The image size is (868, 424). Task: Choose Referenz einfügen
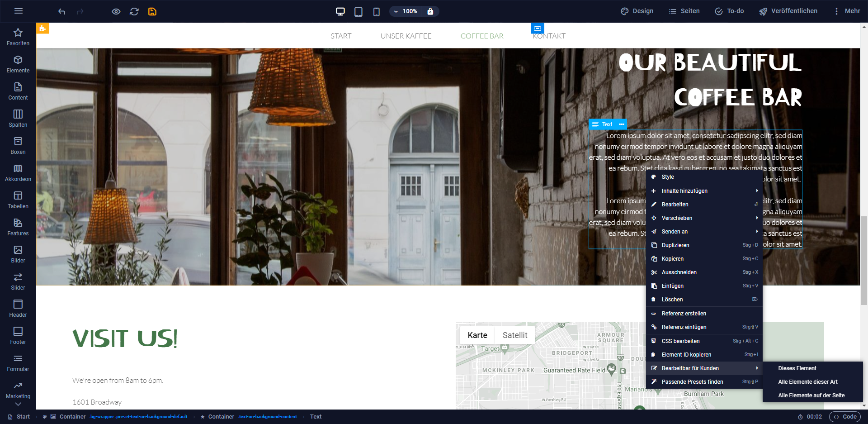[704, 327]
